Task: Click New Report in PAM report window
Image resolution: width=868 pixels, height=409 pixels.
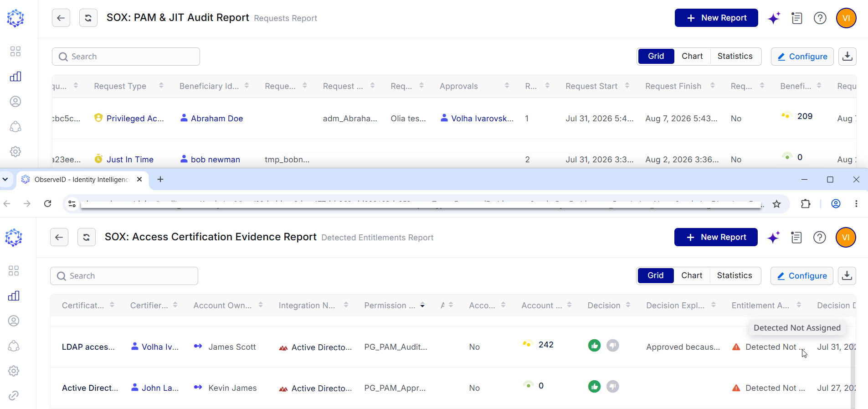Action: click(x=716, y=18)
